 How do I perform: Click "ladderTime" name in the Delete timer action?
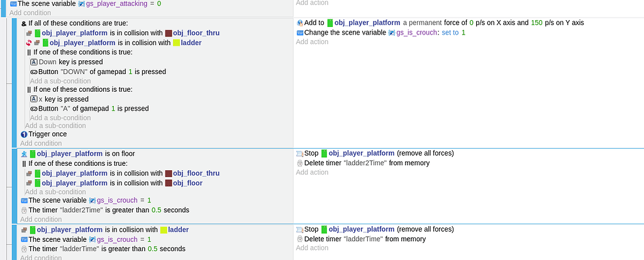[x=363, y=239]
